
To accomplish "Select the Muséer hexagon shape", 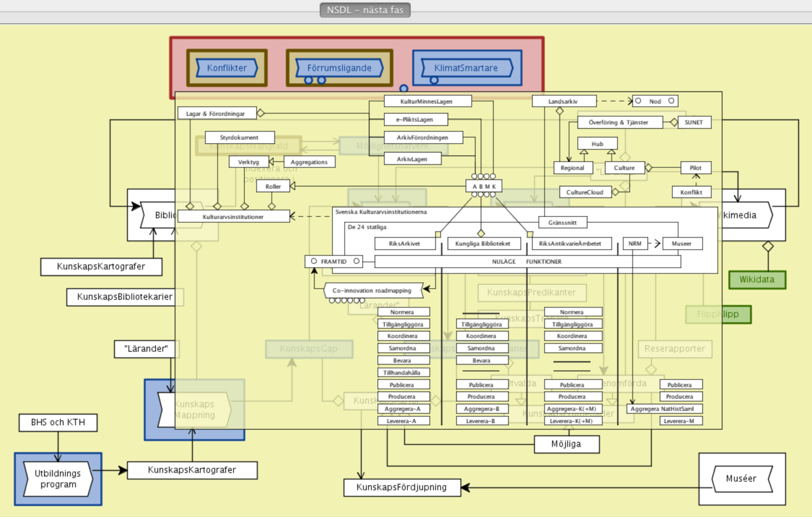I will [x=742, y=478].
